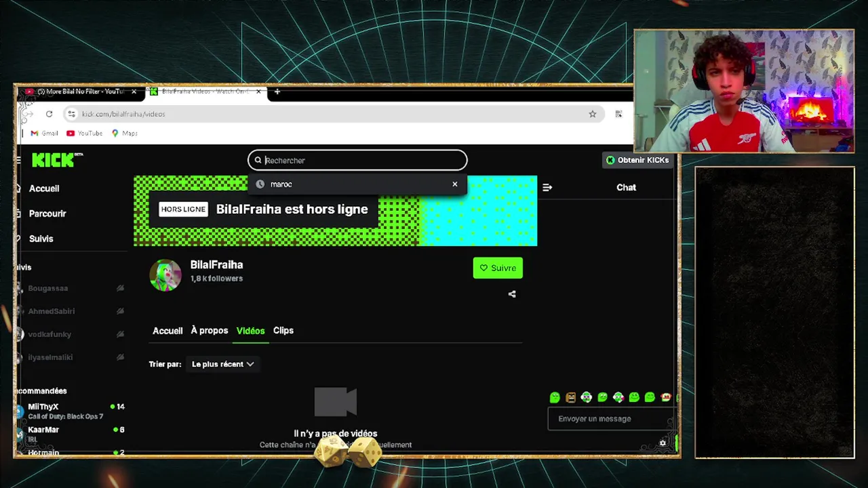The image size is (868, 488).
Task: Click the Obtenir KICKs button
Action: click(x=637, y=160)
